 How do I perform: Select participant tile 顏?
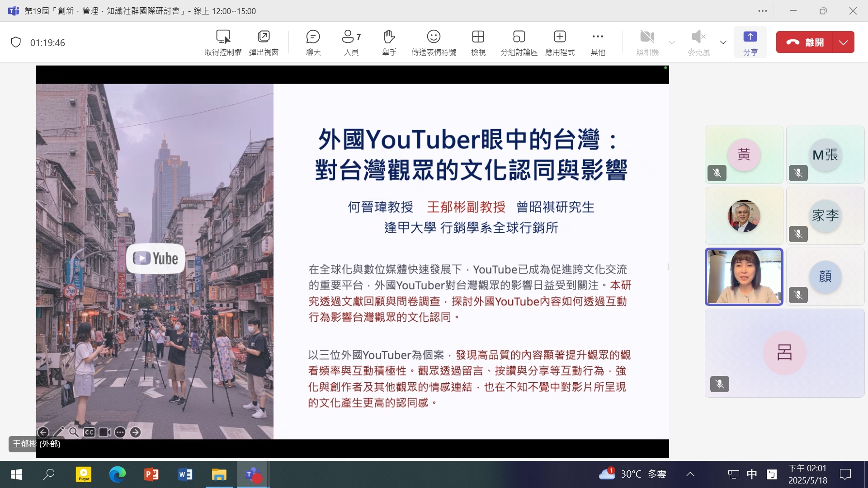pos(825,277)
